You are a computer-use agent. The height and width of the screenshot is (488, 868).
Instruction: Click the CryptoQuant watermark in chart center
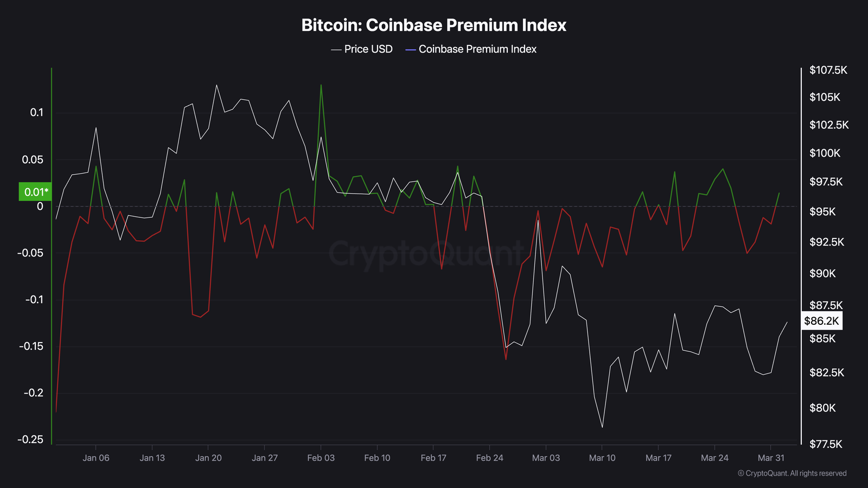coord(426,253)
